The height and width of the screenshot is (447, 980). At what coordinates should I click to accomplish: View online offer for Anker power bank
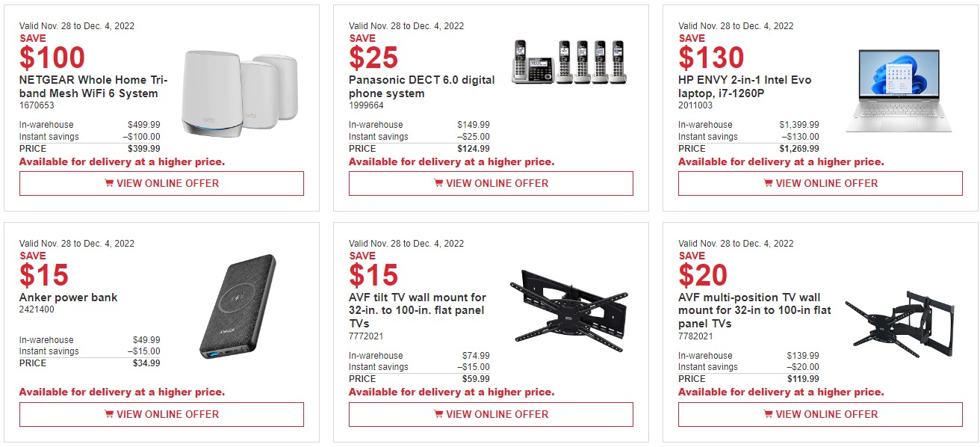(x=161, y=414)
